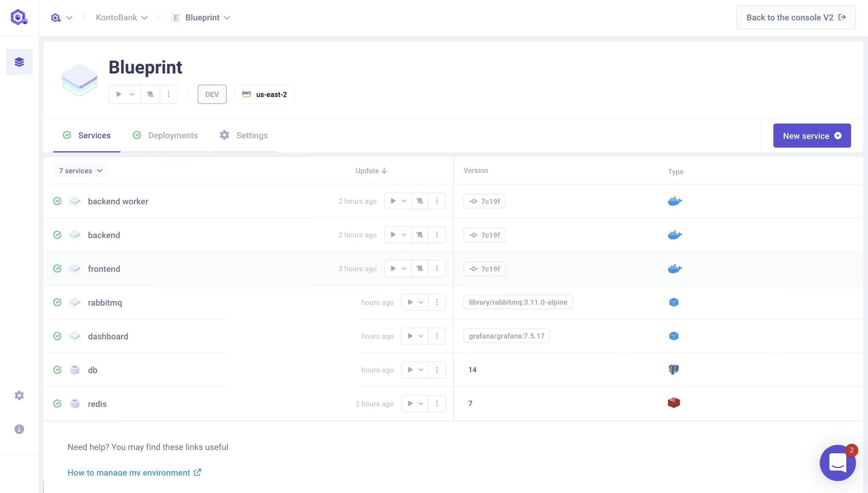
Task: Expand the Blueprint header action chevron
Action: click(x=132, y=94)
